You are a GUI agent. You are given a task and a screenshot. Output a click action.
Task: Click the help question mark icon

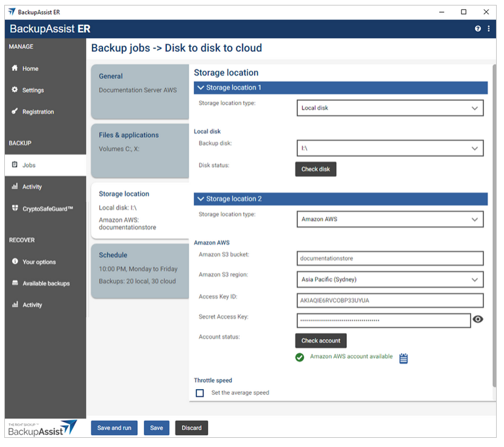pyautogui.click(x=478, y=29)
